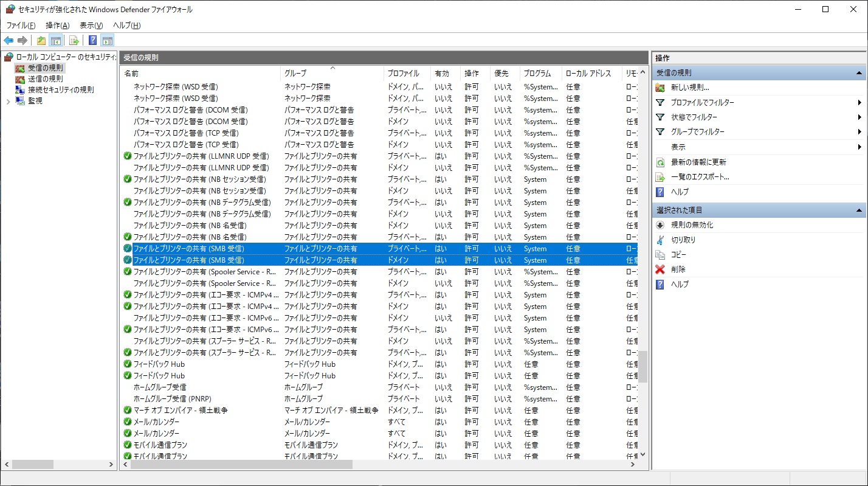Go back with the blue left arrow
The height and width of the screenshot is (486, 868).
(x=9, y=41)
